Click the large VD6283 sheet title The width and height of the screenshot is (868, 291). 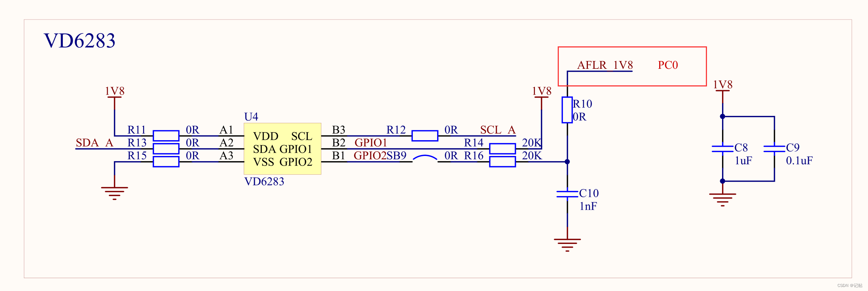[x=79, y=40]
